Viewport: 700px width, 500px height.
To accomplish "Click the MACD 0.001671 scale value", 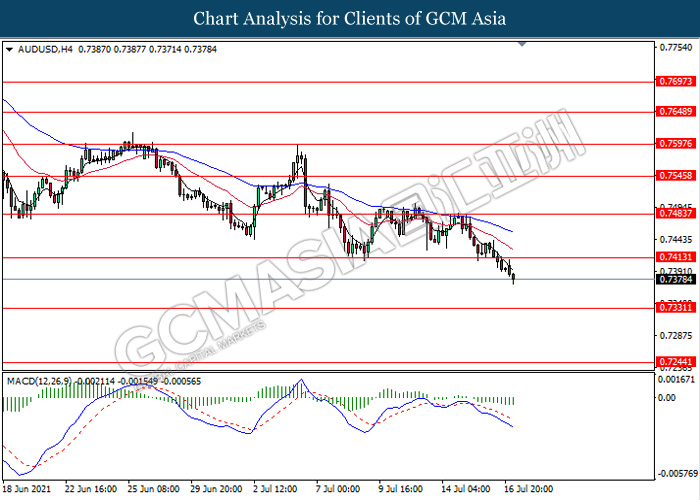I will pyautogui.click(x=675, y=380).
